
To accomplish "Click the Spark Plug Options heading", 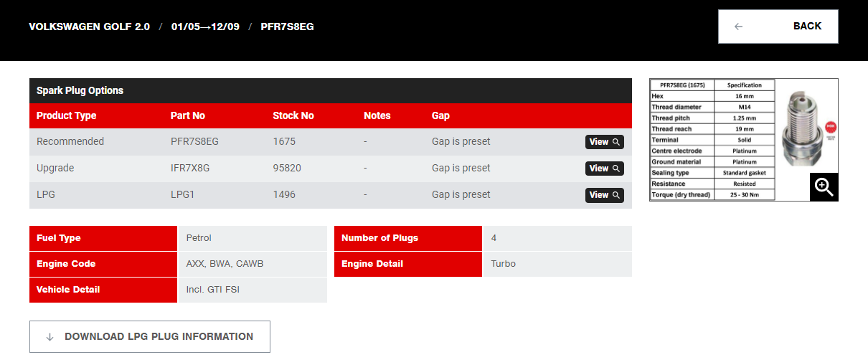I will point(80,90).
